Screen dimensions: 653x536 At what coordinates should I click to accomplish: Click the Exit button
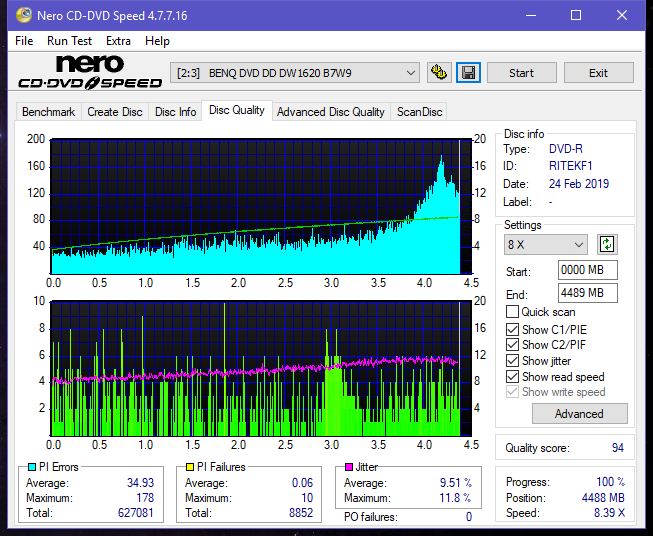point(598,73)
